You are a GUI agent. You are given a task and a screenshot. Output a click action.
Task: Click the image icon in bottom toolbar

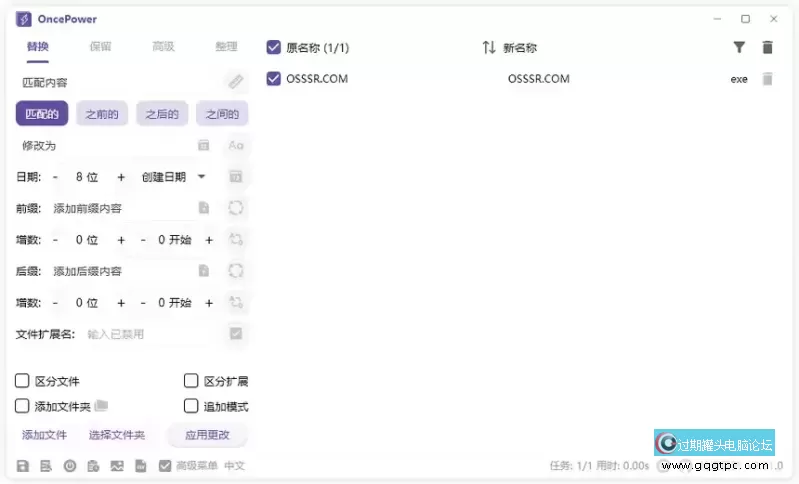click(x=117, y=465)
